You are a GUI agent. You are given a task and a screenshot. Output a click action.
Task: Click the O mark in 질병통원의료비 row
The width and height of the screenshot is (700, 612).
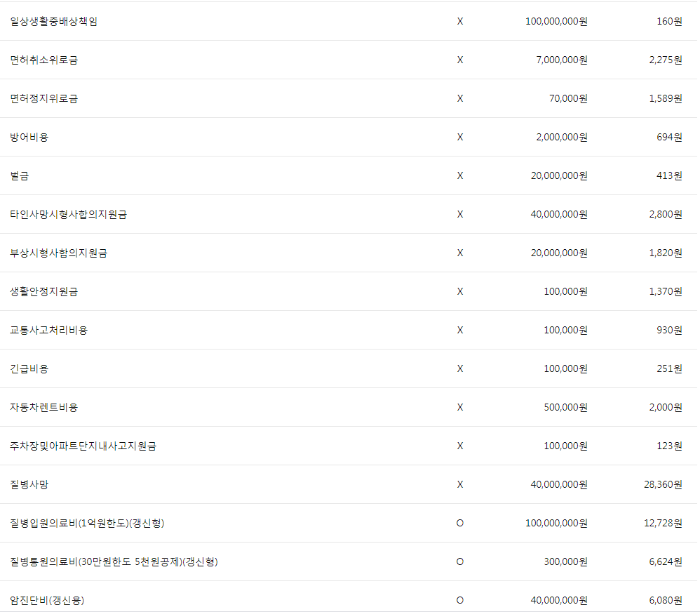[x=460, y=562]
